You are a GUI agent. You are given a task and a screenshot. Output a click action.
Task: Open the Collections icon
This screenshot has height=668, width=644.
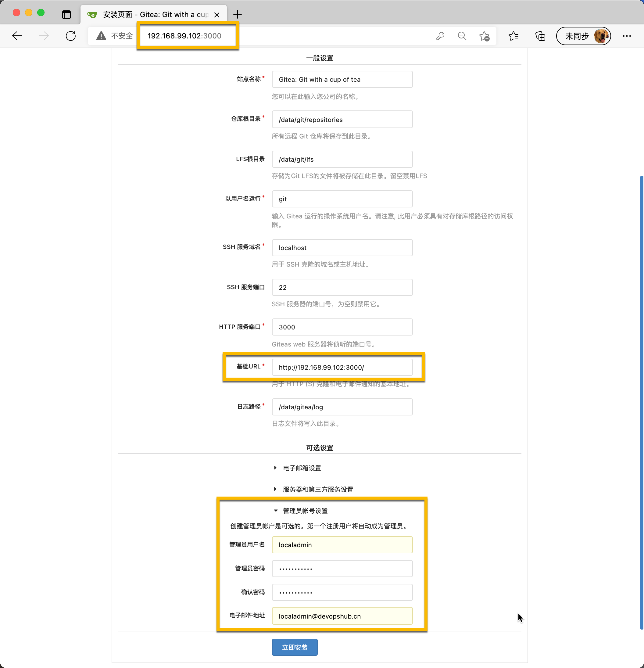click(x=540, y=36)
